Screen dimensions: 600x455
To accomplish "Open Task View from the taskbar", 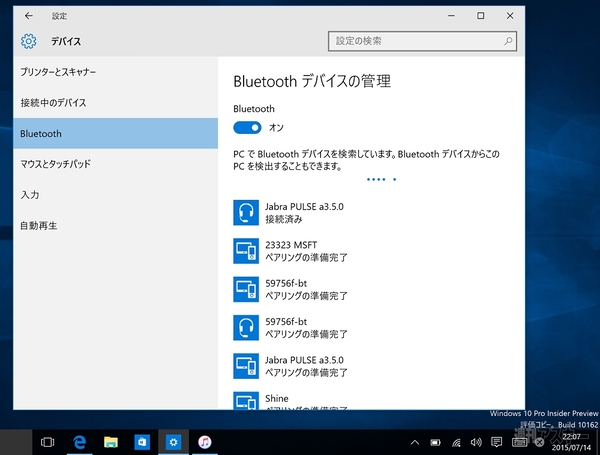I will pyautogui.click(x=47, y=442).
